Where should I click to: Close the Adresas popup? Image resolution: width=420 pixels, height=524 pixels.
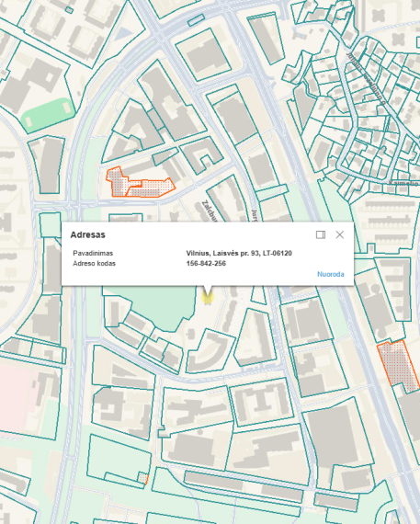click(x=339, y=234)
